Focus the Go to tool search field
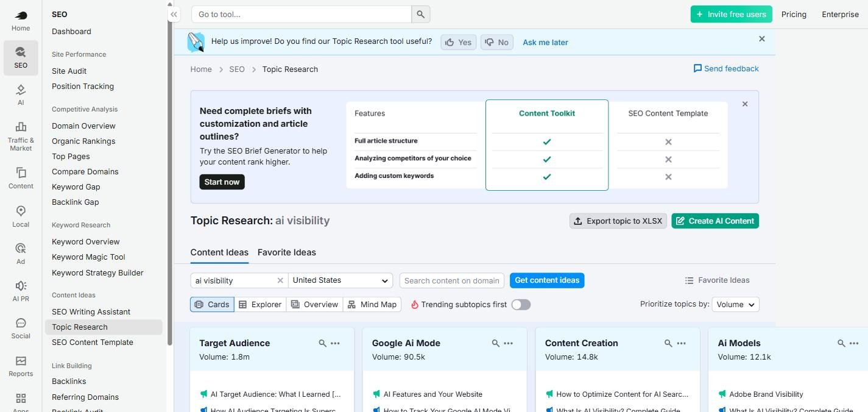The image size is (868, 412). (302, 14)
